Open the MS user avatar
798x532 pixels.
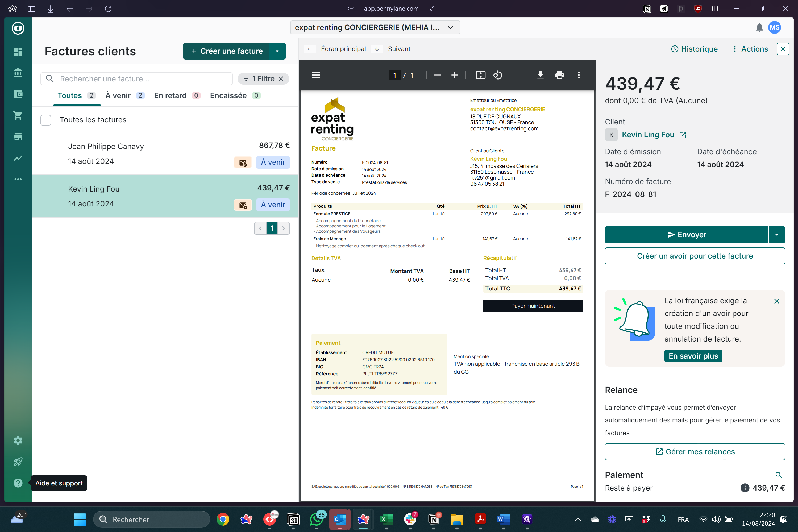775,27
